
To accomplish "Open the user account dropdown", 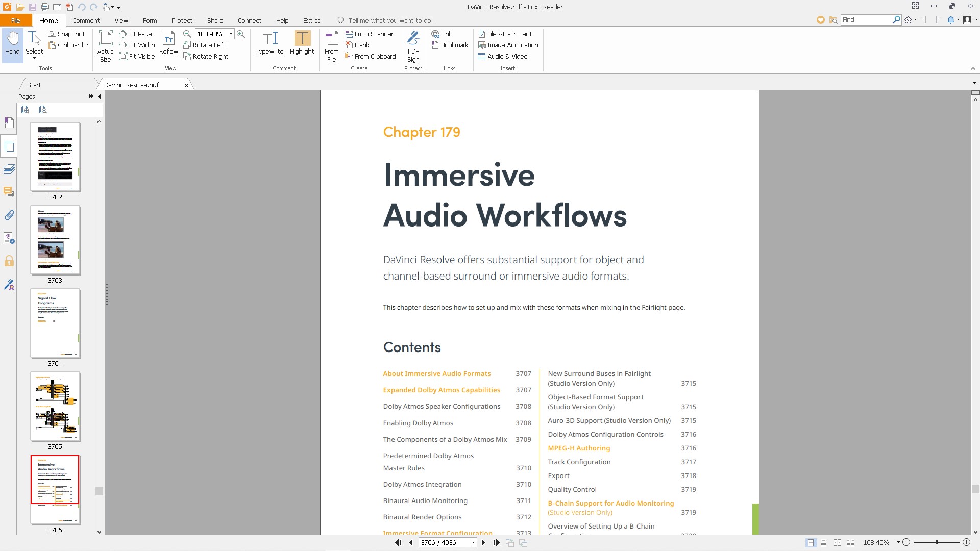I will click(970, 20).
